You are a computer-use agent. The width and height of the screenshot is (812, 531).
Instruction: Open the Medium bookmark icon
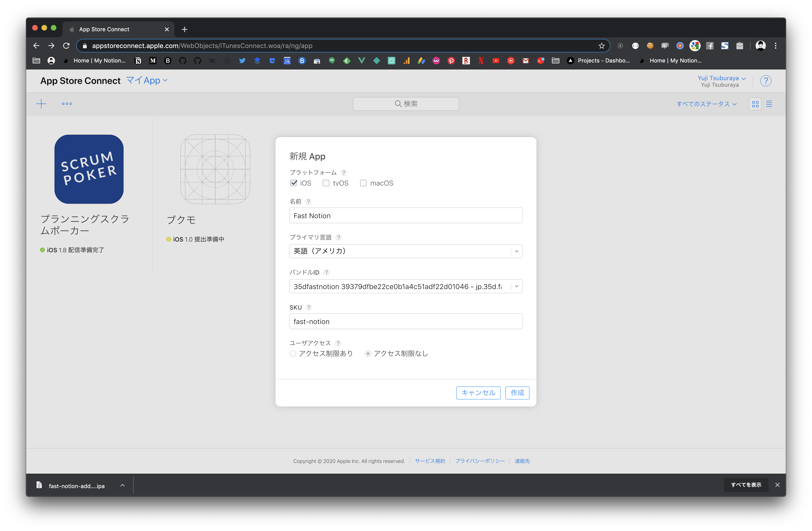153,61
